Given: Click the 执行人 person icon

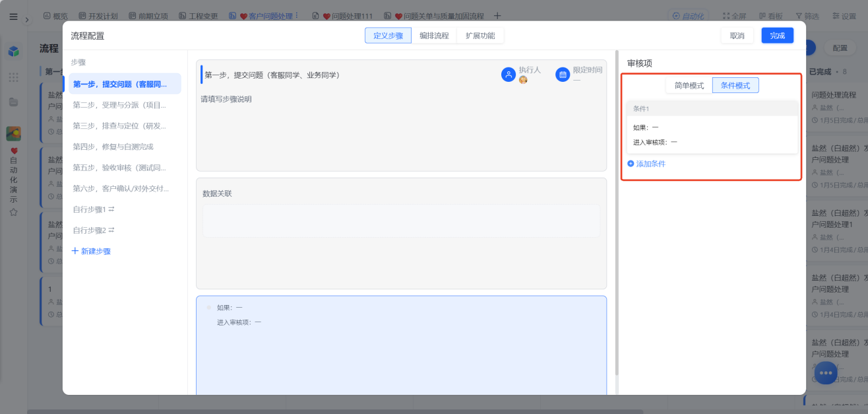Looking at the screenshot, I should pos(509,75).
